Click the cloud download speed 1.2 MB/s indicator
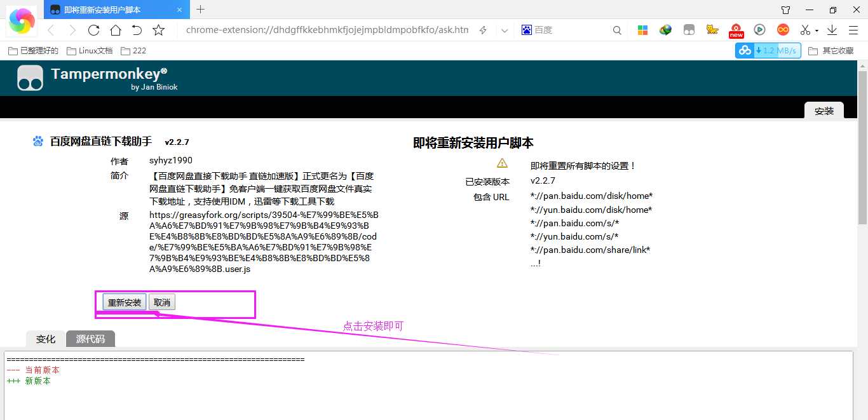868x420 pixels. pyautogui.click(x=768, y=51)
